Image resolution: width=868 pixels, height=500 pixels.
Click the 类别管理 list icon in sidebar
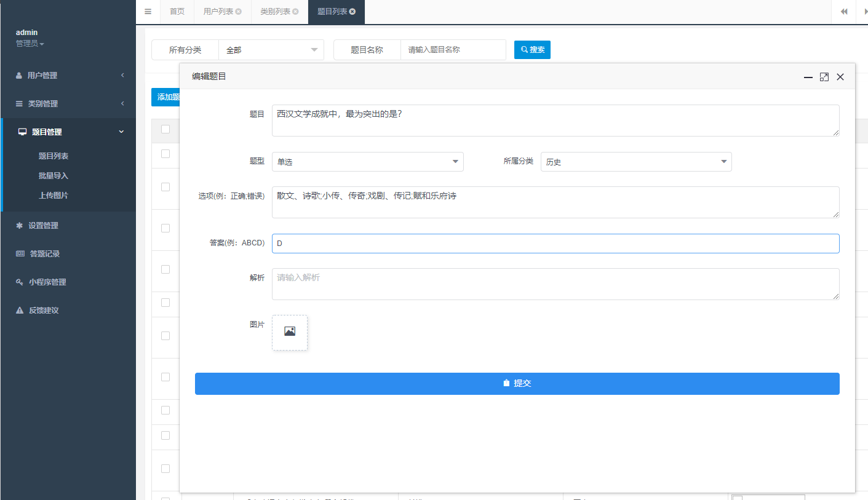[x=19, y=103]
